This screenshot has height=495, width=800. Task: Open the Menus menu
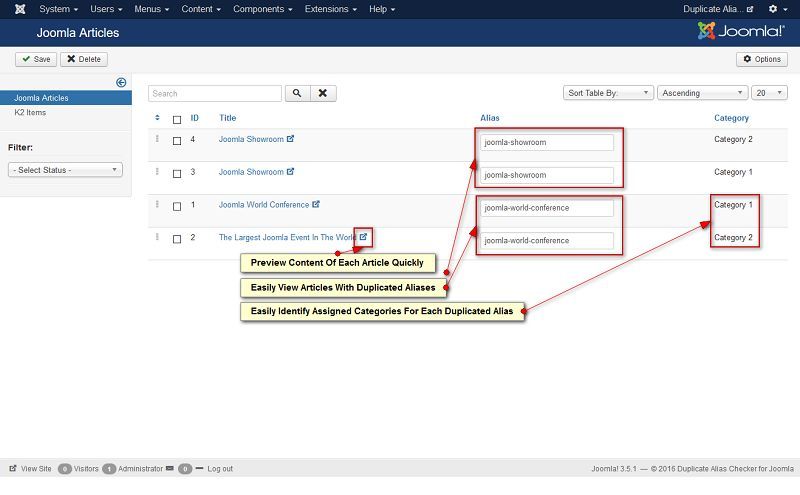(x=152, y=9)
